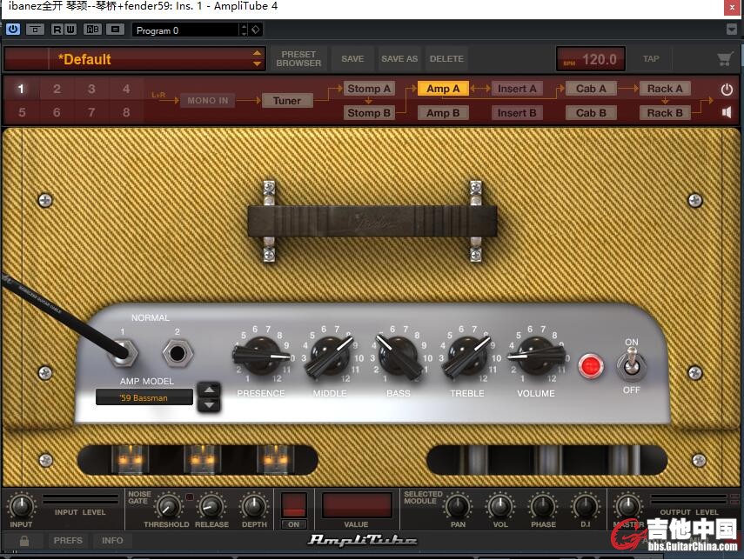Click normal input jack 2
The image size is (744, 560).
[178, 353]
